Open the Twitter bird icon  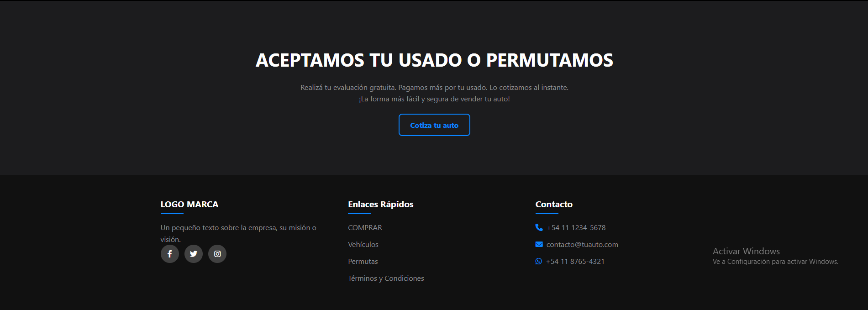[x=194, y=254]
